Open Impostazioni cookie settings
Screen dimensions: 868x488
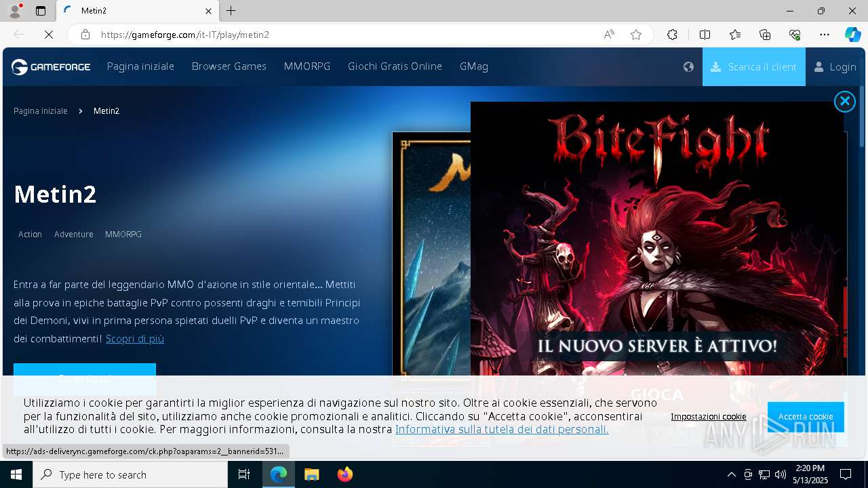709,417
